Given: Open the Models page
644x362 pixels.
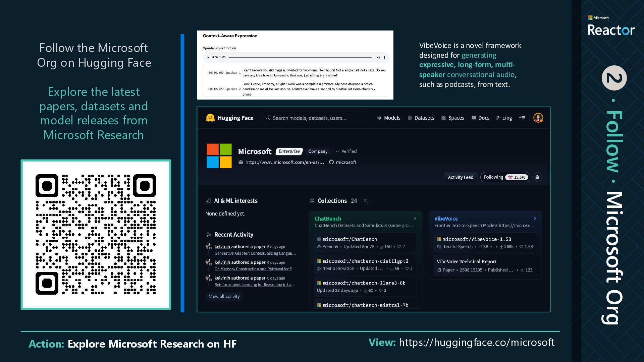Looking at the screenshot, I should point(389,118).
